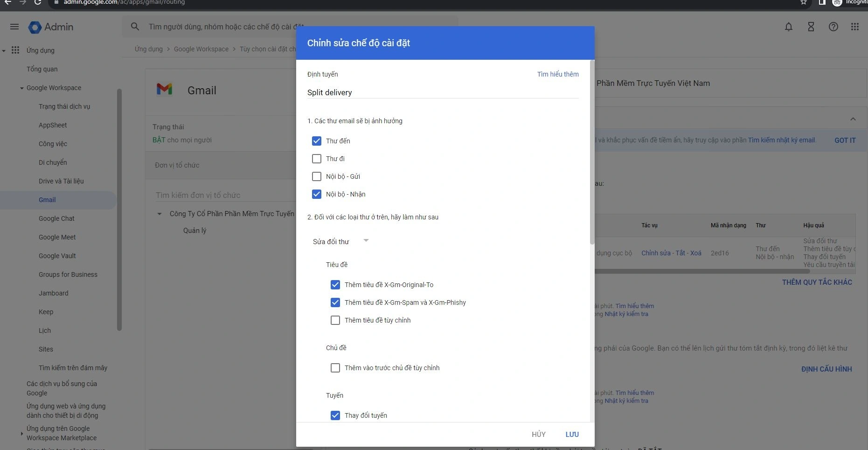Check Thêm vào trước chủ đề tùy chỉnh
This screenshot has height=450, width=868.
pyautogui.click(x=335, y=368)
